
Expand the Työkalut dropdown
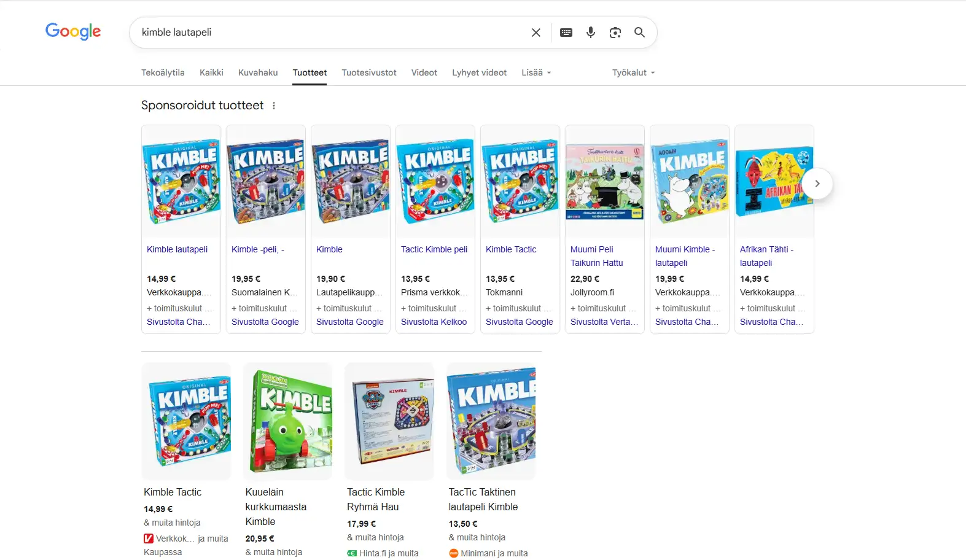pyautogui.click(x=634, y=72)
